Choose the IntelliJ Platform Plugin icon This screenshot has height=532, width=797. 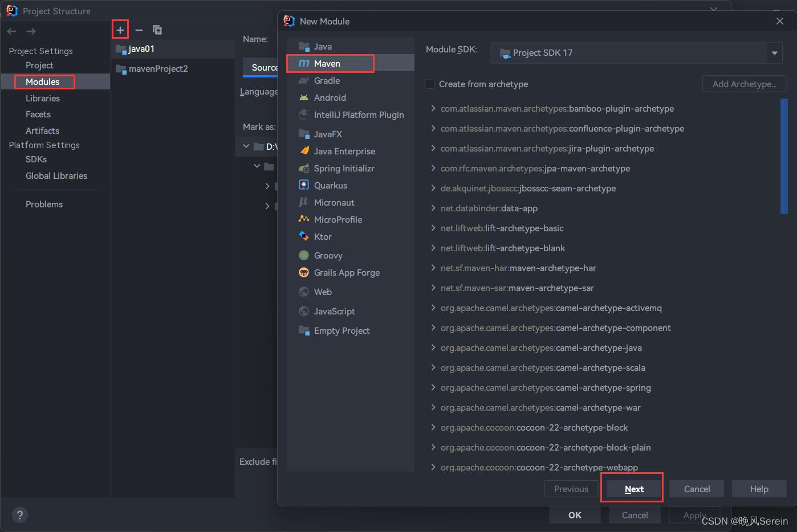[304, 115]
